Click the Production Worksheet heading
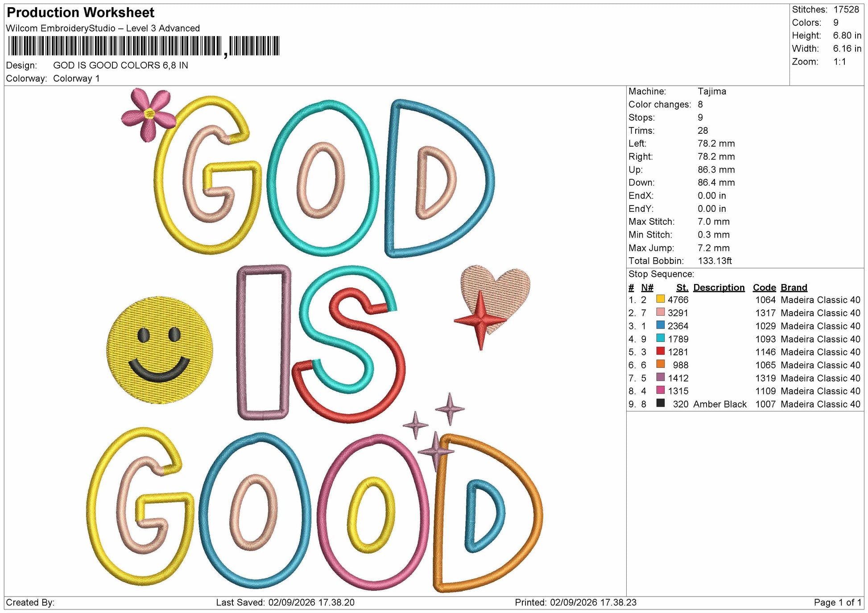The height and width of the screenshot is (613, 868). coord(81,12)
